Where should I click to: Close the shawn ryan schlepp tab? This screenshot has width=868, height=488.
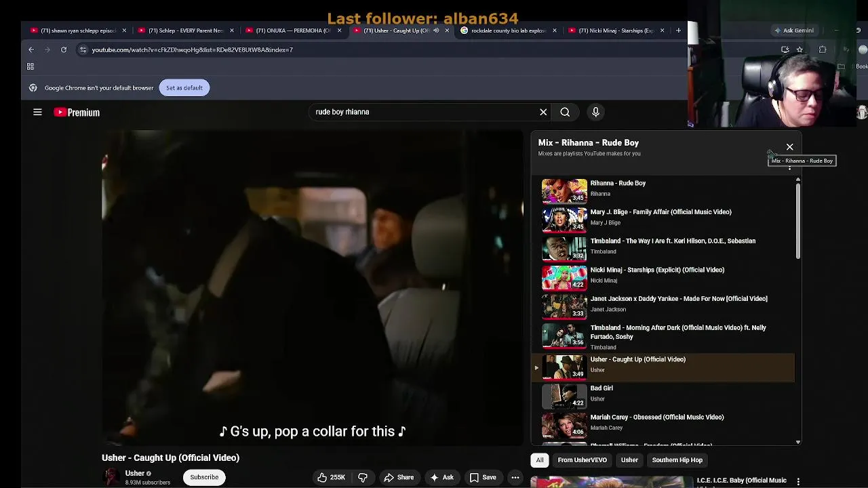(x=124, y=30)
